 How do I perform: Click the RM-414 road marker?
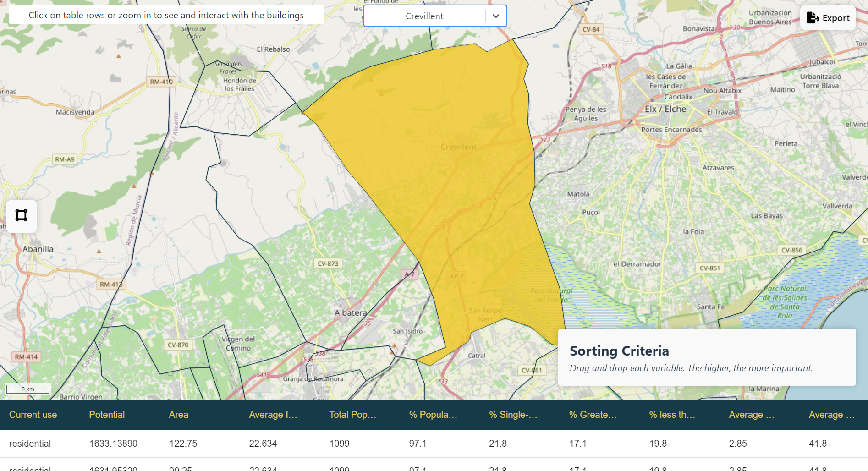point(26,356)
